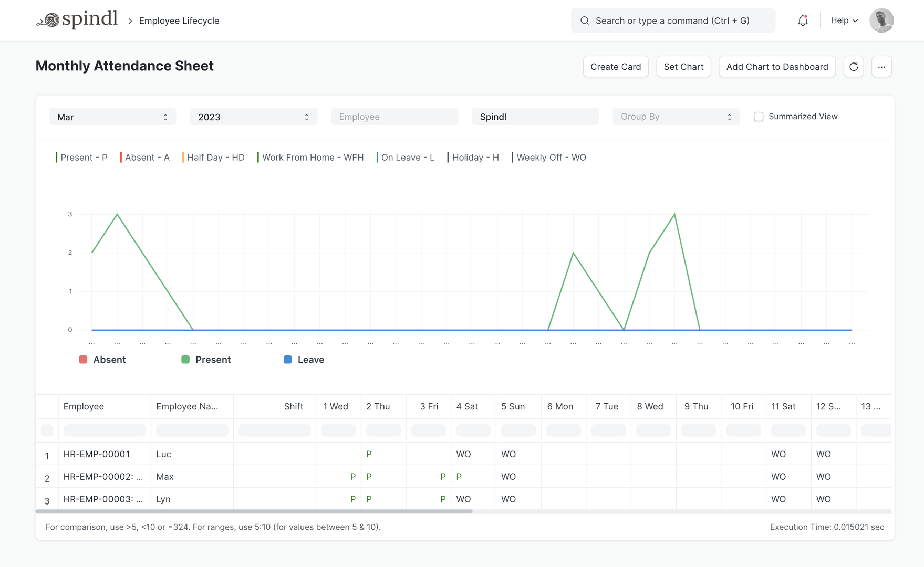The image size is (924, 567).
Task: Click the Set Chart button
Action: click(x=683, y=66)
